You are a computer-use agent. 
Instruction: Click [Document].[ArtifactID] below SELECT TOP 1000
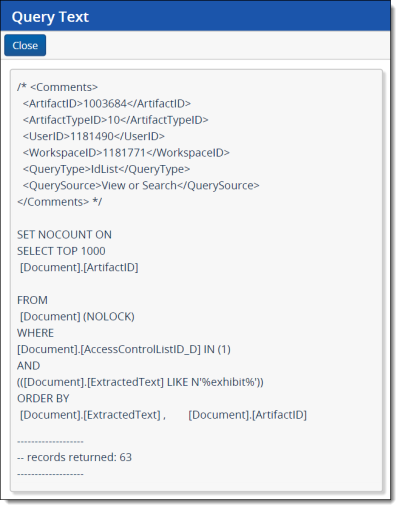79,267
